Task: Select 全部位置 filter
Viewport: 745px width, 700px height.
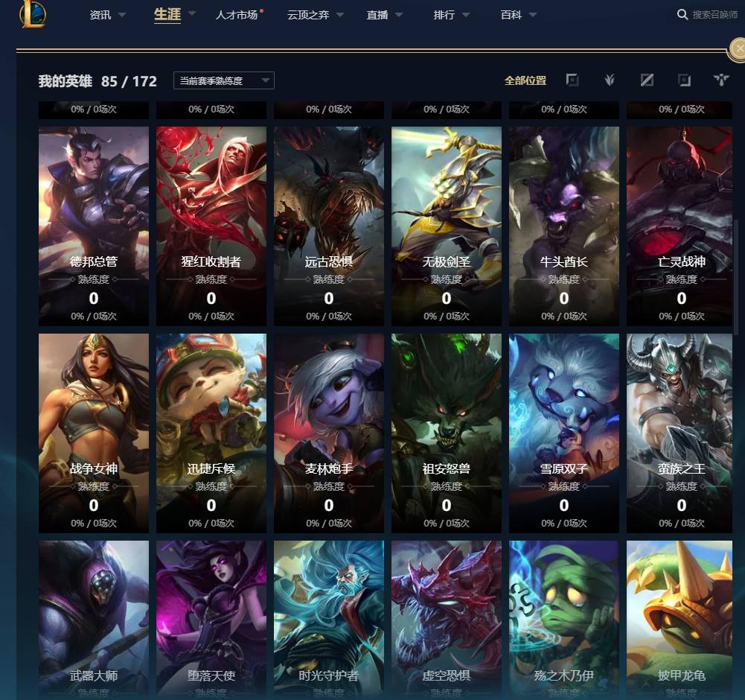Action: [525, 81]
